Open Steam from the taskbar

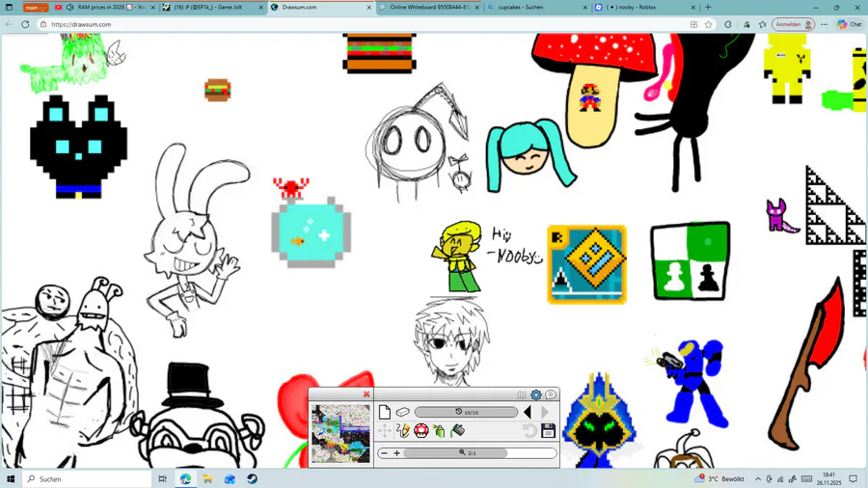coord(252,478)
